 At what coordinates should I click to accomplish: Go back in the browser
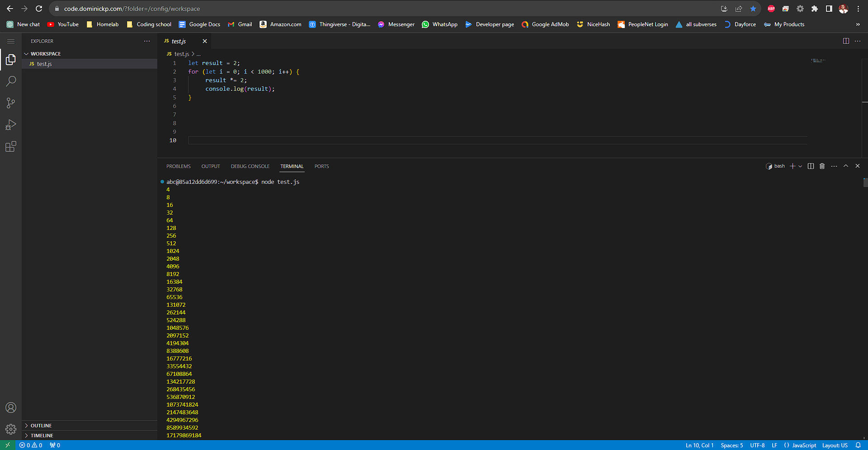click(x=10, y=9)
